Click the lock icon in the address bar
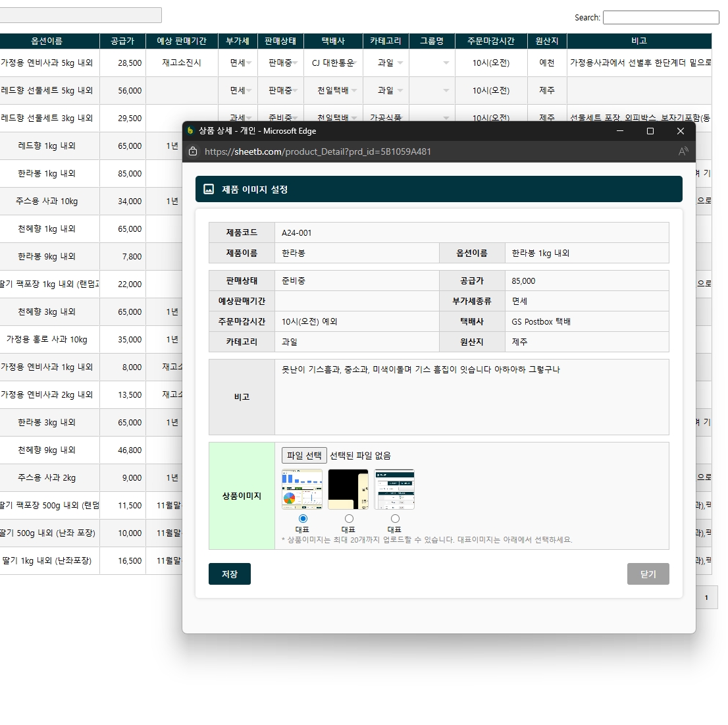Viewport: 728px width, 725px height. 193,151
